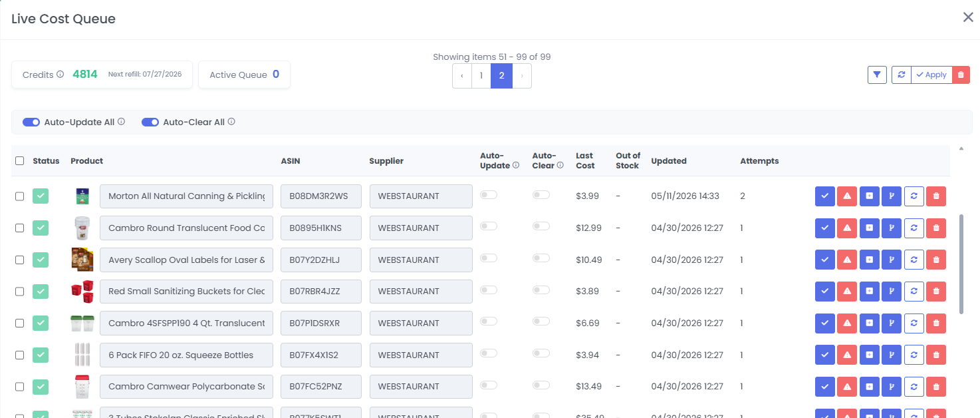Screen dimensions: 980x418
Task: Click the Morton salt product thumbnail
Action: (82, 196)
